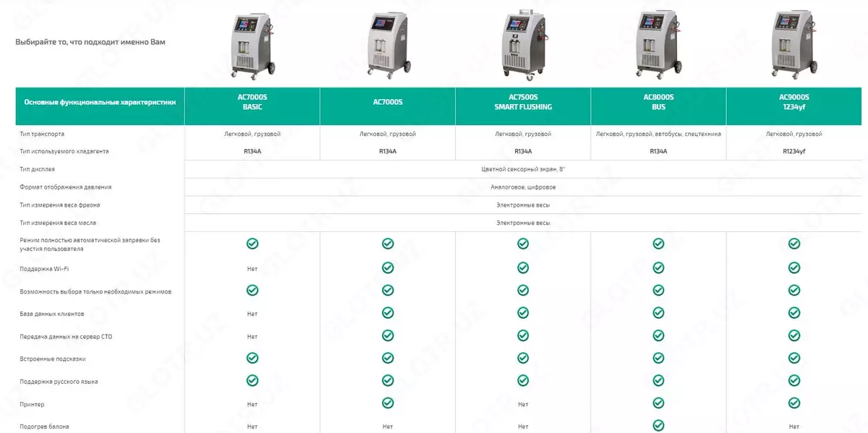This screenshot has width=868, height=433.
Task: Click the client database checkmark for AC9000S 1234yf
Action: click(794, 313)
